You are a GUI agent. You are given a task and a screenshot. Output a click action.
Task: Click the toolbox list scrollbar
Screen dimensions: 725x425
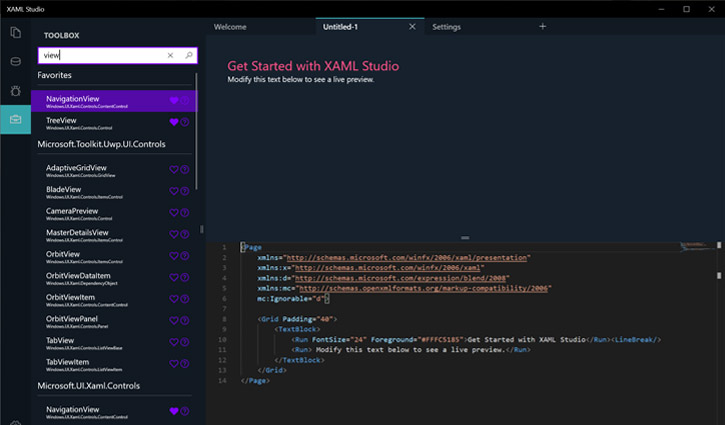(x=197, y=131)
